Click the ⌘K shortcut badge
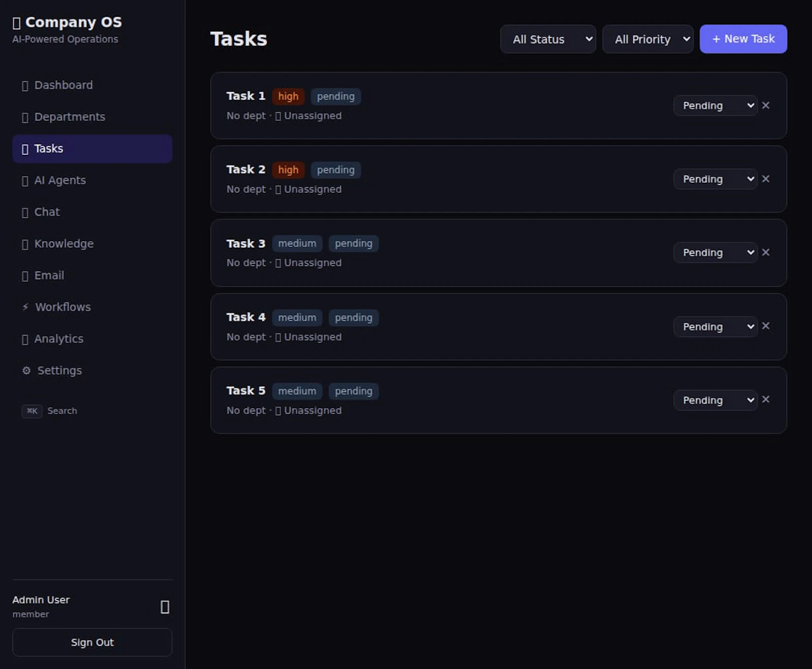The height and width of the screenshot is (669, 812). 32,411
